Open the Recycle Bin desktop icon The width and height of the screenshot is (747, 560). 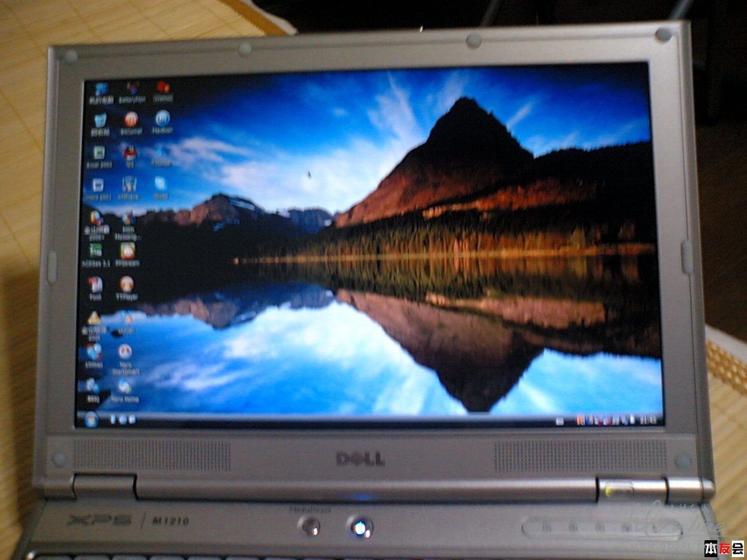(x=100, y=124)
